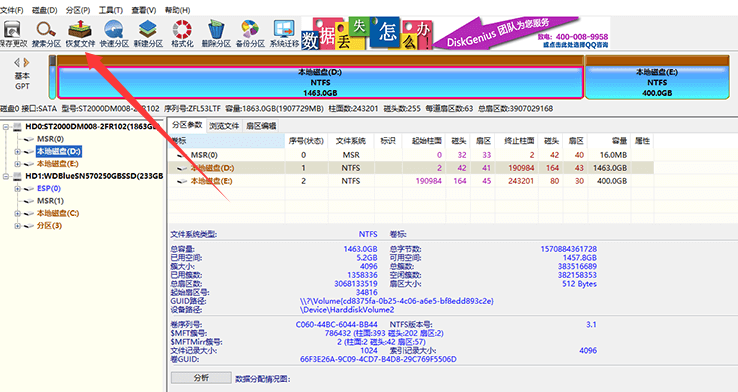Open the 查看(V) menu
Image resolution: width=738 pixels, height=392 pixels.
144,10
